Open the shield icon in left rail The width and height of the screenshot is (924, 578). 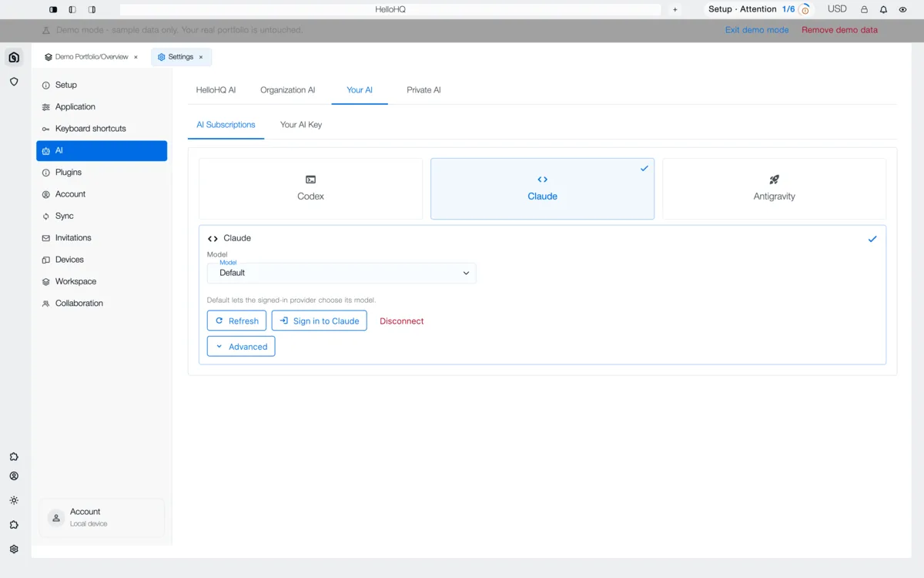coord(14,81)
